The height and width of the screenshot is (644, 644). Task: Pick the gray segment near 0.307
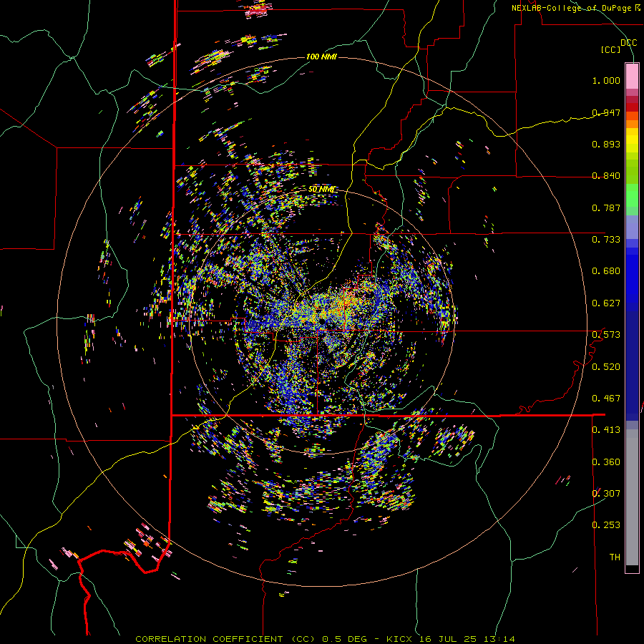coord(632,497)
